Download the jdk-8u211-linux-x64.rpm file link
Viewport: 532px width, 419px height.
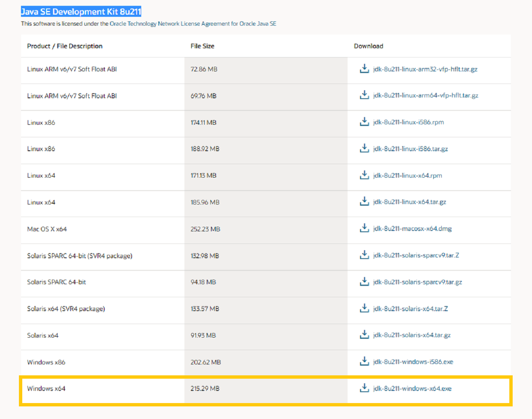coord(408,175)
